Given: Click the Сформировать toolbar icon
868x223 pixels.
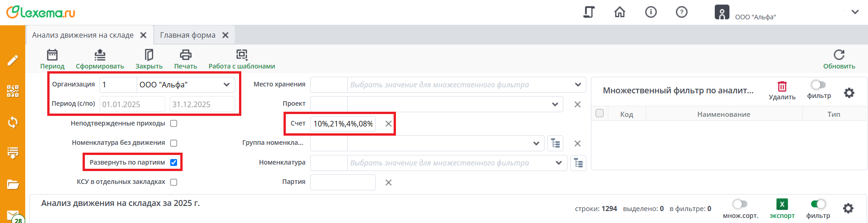Looking at the screenshot, I should point(100,55).
